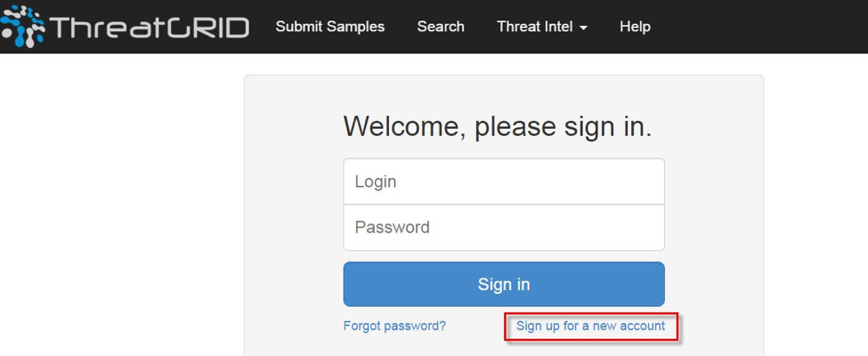Click the Welcome, please sign in heading
Screen dimensions: 868x356
click(498, 126)
